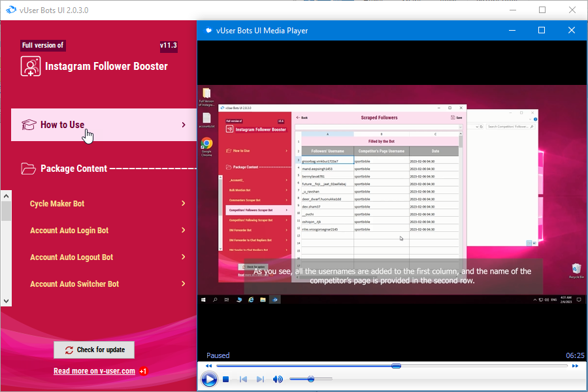588x392 pixels.
Task: Click the red +1 notification badge
Action: pos(143,371)
